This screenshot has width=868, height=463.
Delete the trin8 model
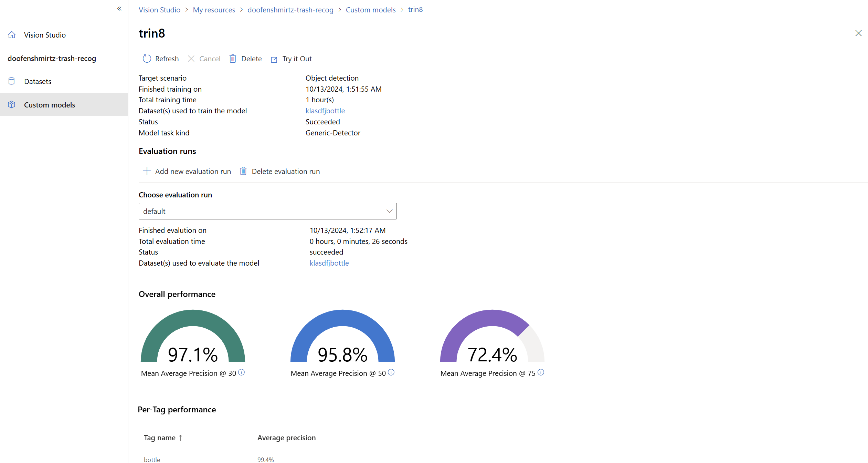coord(245,59)
